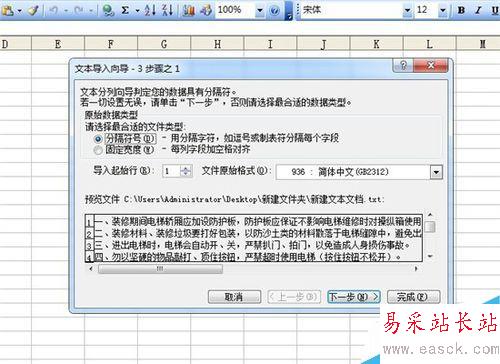Open the Paste options dropdown arrow
The height and width of the screenshot is (364, 500).
coord(19,11)
